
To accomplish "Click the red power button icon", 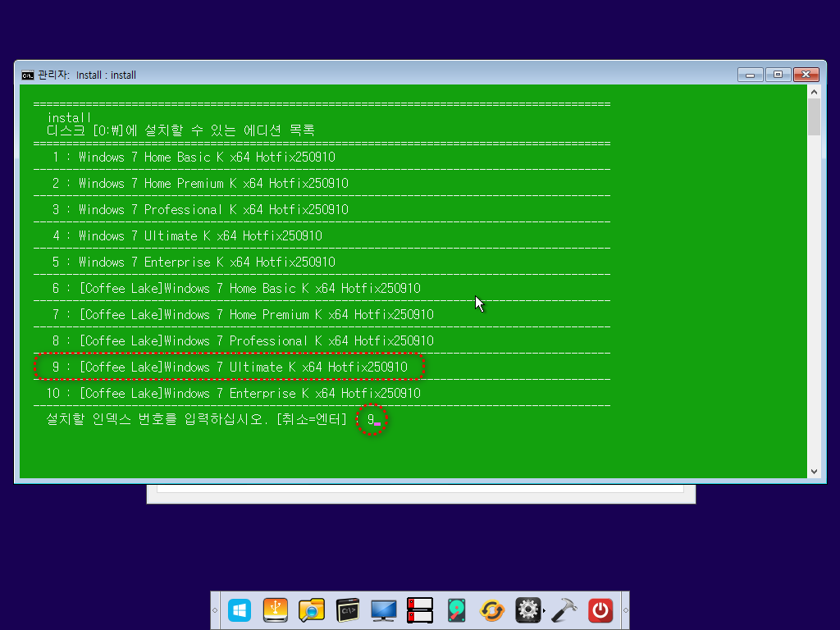I will pos(600,610).
